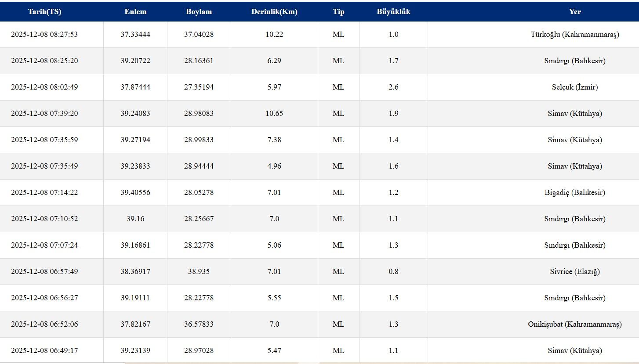Select the 2025-12-08 08:25:20 date cell

(44, 61)
